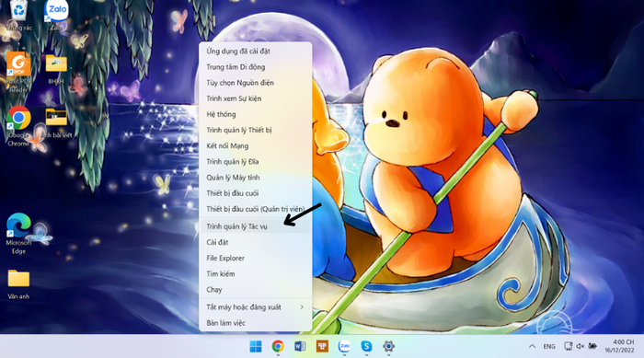Launch Trình quản lý Tác vụ
The width and height of the screenshot is (644, 358).
[x=256, y=226]
